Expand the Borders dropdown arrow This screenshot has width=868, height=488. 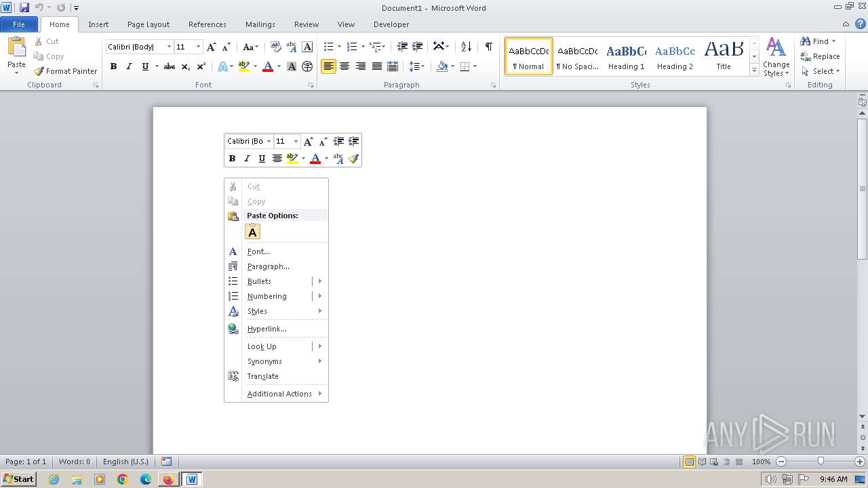click(x=475, y=66)
